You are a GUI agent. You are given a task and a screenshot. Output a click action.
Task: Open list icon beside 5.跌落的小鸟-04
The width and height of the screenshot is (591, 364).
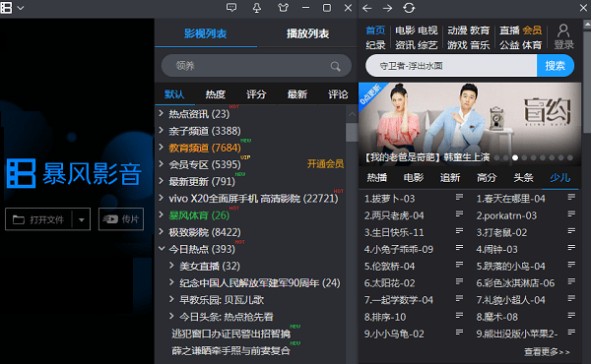[571, 265]
